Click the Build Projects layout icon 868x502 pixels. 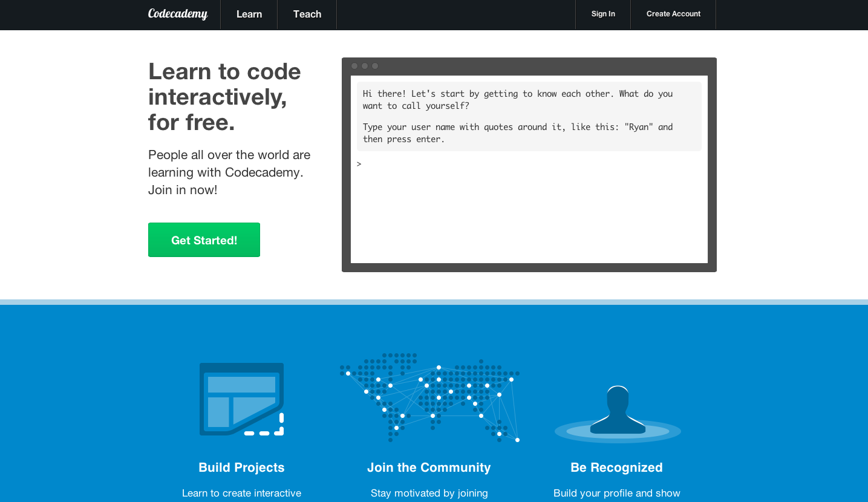241,399
